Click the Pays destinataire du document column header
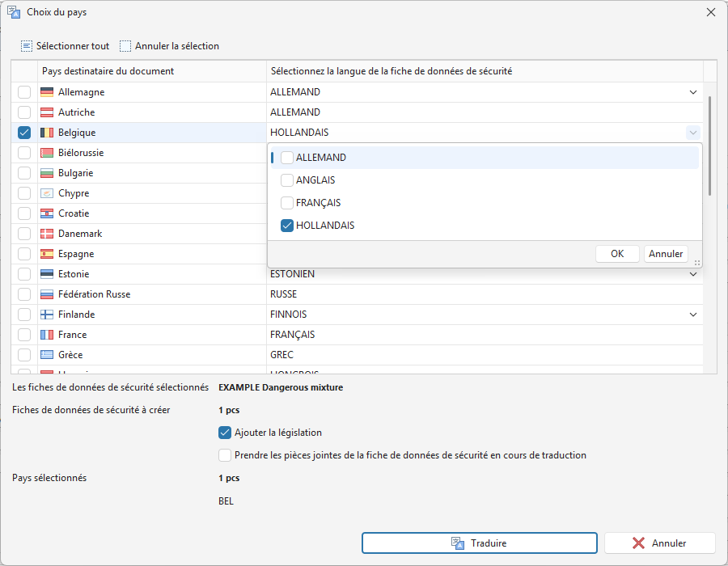Viewport: 728px width, 566px height. point(152,71)
